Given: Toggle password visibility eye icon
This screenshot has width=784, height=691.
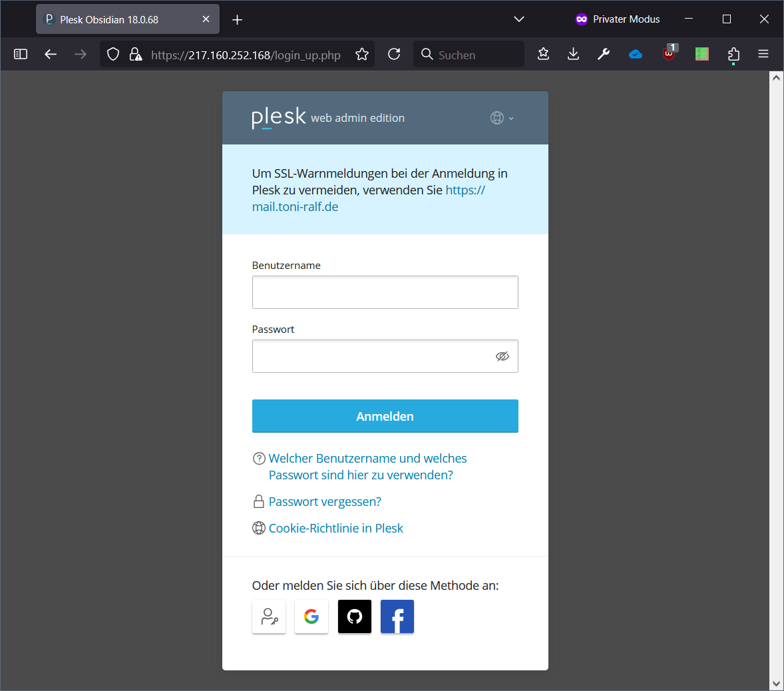Looking at the screenshot, I should pos(502,356).
